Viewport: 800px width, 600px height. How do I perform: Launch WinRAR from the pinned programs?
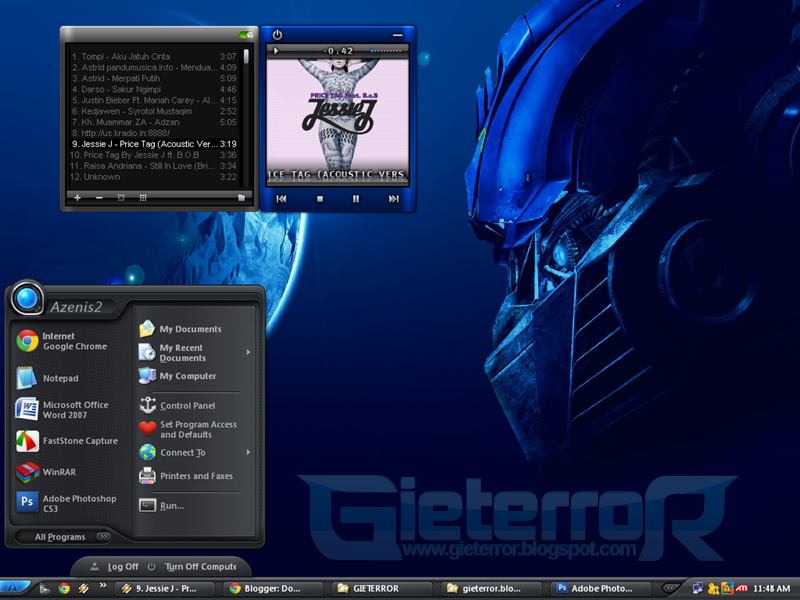coord(60,472)
